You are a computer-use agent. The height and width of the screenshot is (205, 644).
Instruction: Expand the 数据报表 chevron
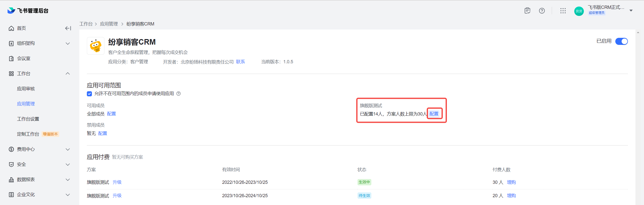click(x=68, y=180)
